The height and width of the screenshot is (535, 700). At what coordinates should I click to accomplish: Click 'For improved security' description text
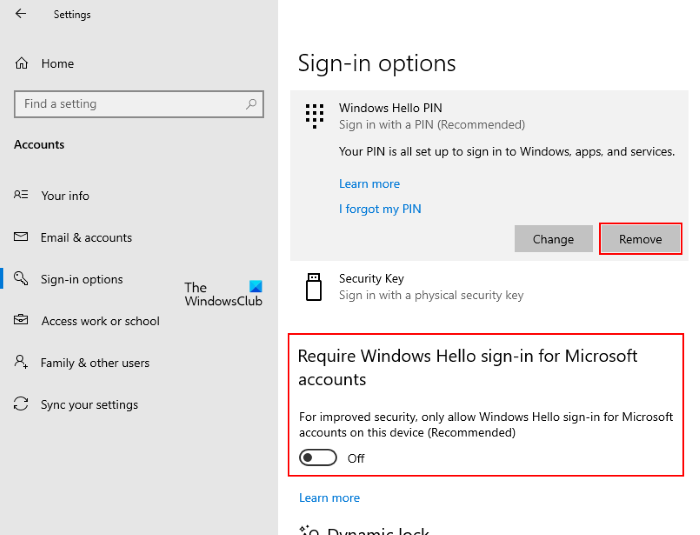coord(486,425)
